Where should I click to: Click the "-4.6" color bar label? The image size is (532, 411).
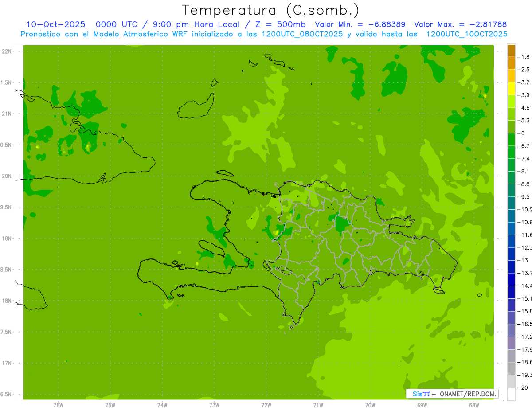click(524, 108)
